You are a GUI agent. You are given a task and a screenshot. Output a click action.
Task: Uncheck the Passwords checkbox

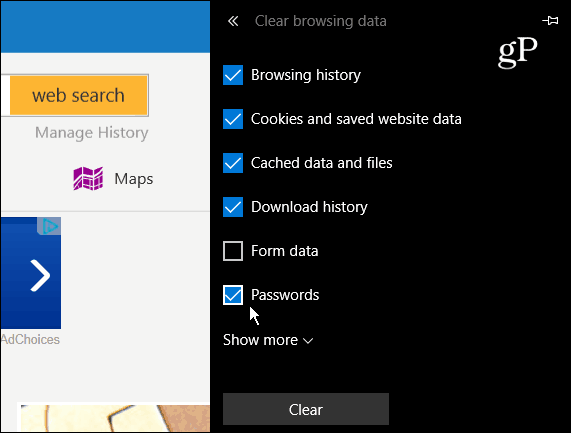pyautogui.click(x=233, y=295)
